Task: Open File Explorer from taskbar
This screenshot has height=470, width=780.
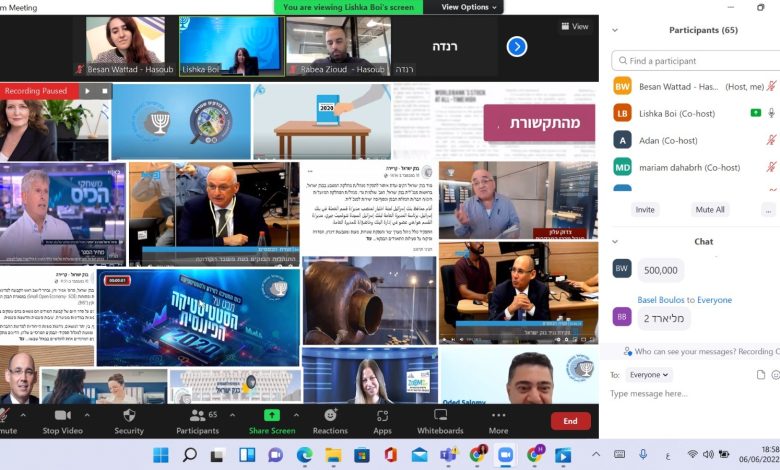Action: point(333,455)
